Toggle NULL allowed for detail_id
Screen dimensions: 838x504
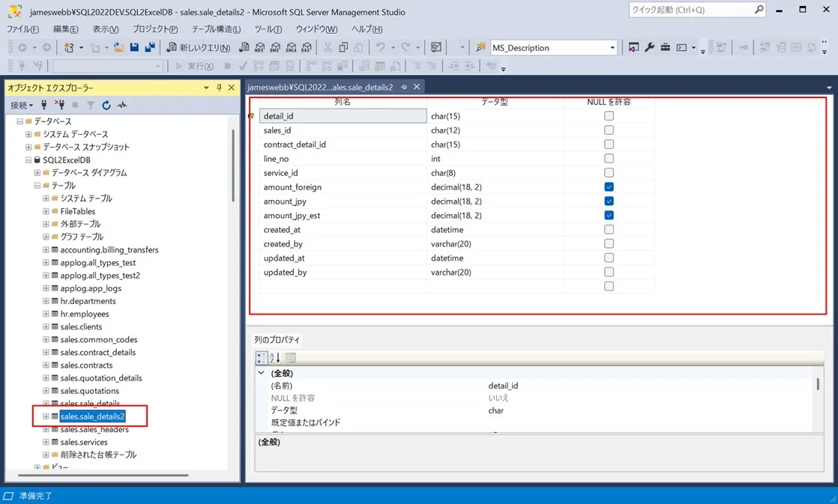[609, 116]
